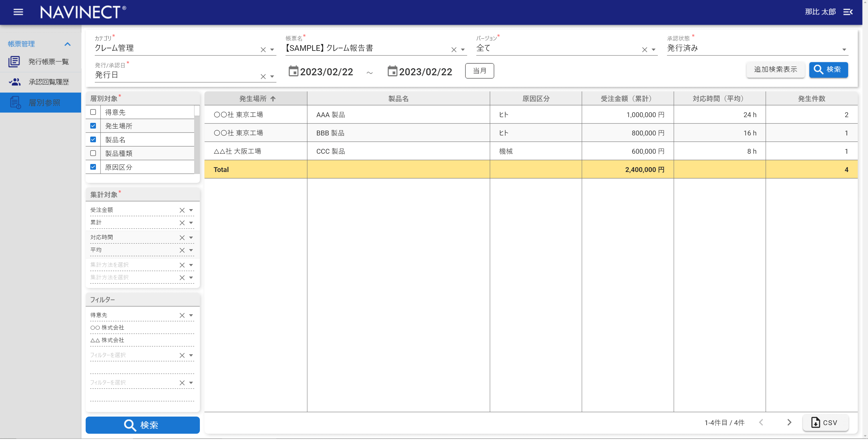Uncheck the 発生場所 checkbox
This screenshot has height=440, width=868.
93,126
